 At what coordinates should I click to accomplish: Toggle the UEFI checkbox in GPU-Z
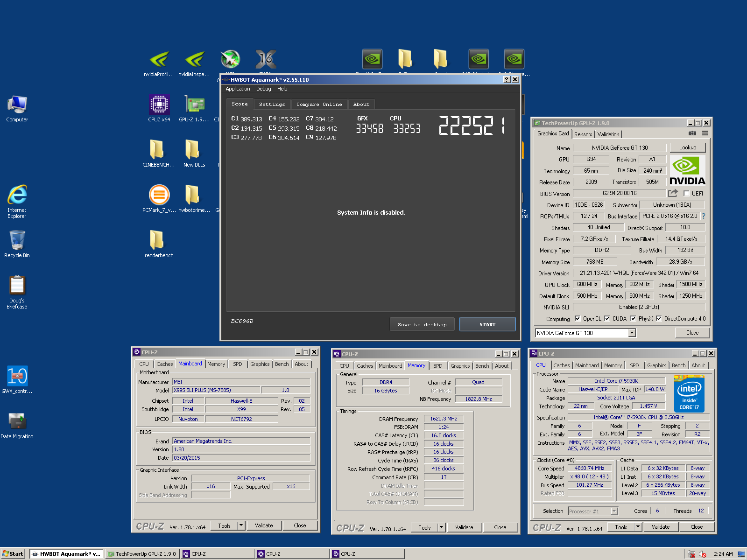686,193
